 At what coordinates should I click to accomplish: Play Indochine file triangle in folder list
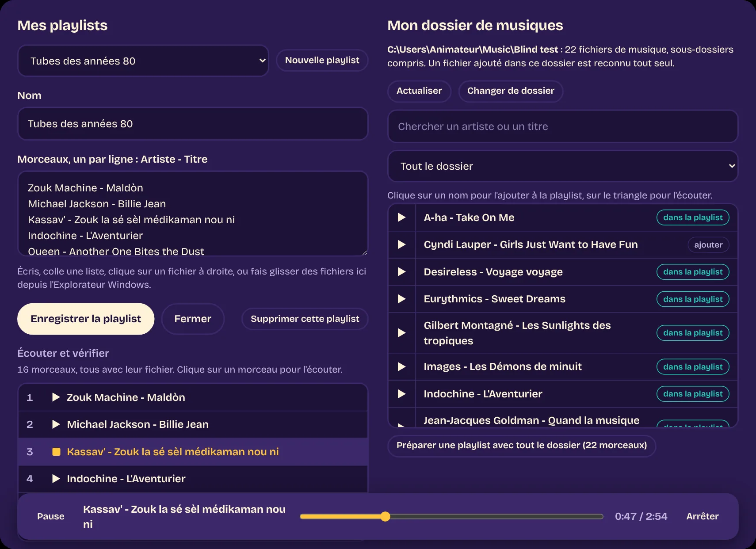401,394
